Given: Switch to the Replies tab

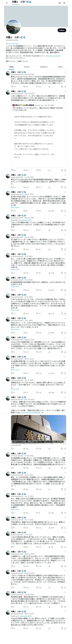Looking at the screenshot, I should click(x=27, y=67).
